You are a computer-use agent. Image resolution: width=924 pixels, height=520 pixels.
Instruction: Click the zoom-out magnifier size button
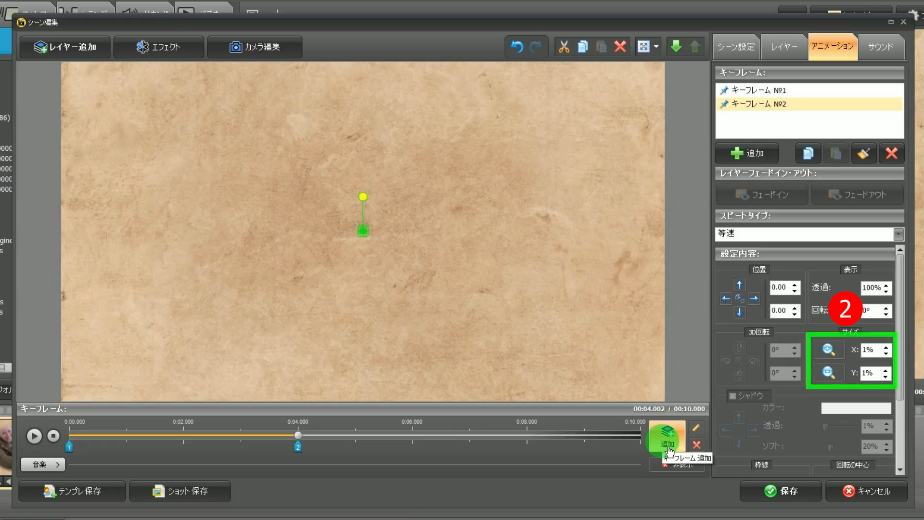click(x=828, y=373)
